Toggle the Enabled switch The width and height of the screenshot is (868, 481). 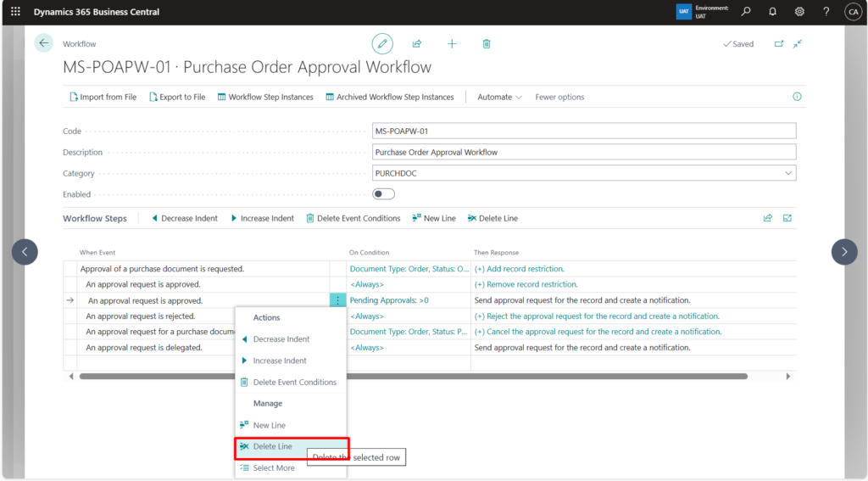tap(384, 194)
